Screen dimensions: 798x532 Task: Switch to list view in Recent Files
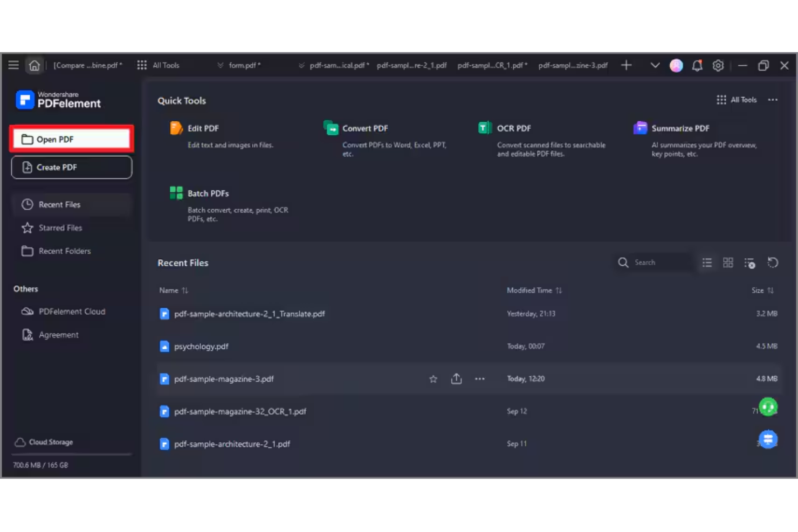tap(707, 262)
